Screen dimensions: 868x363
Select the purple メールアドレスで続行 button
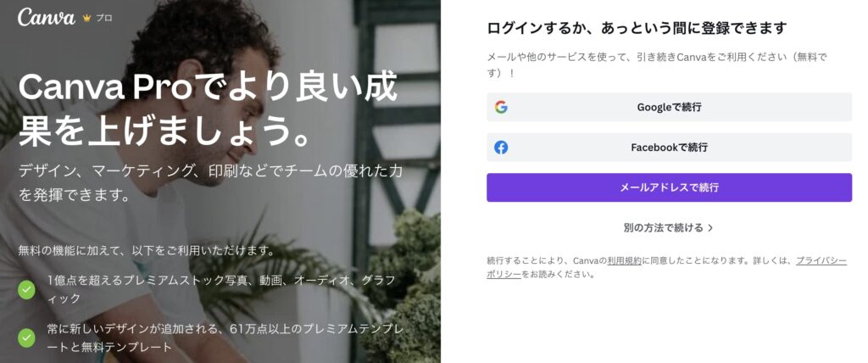(670, 187)
